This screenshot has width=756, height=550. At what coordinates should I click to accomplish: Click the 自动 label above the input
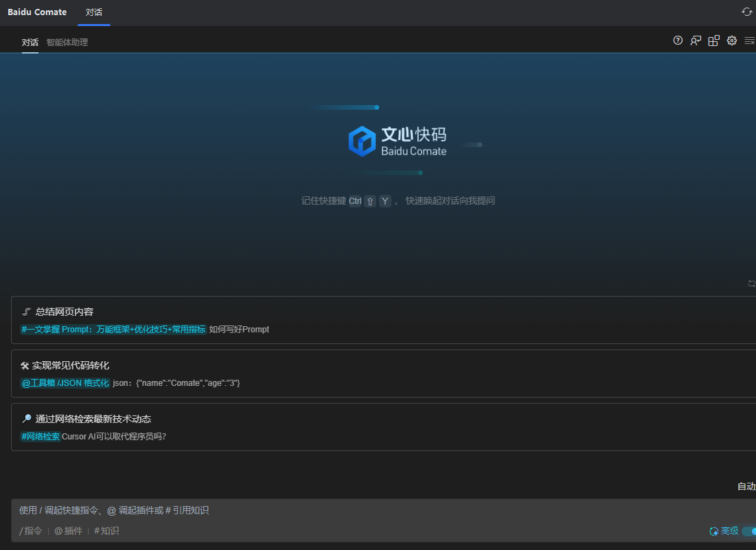coord(746,486)
